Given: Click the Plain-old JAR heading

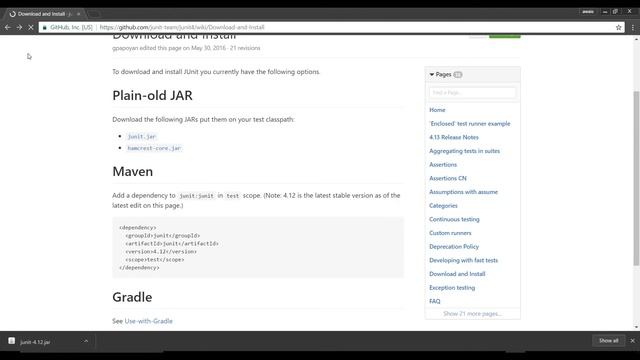Looking at the screenshot, I should [152, 96].
